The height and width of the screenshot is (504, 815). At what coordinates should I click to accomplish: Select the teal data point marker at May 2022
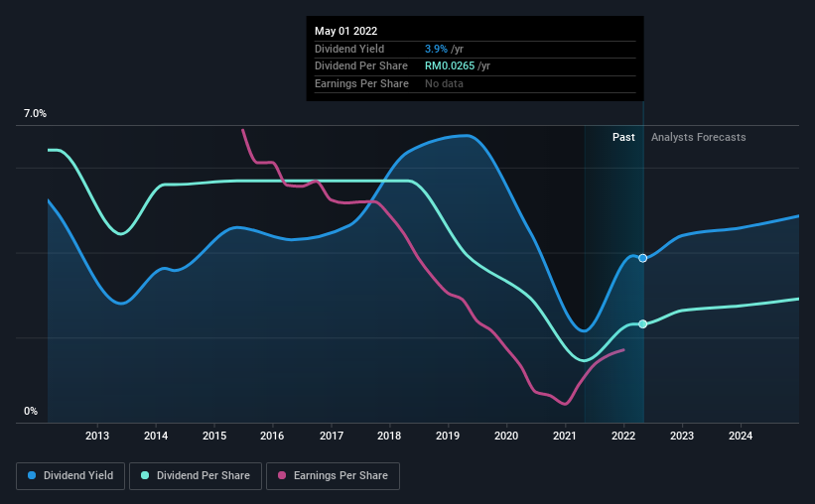coord(643,323)
